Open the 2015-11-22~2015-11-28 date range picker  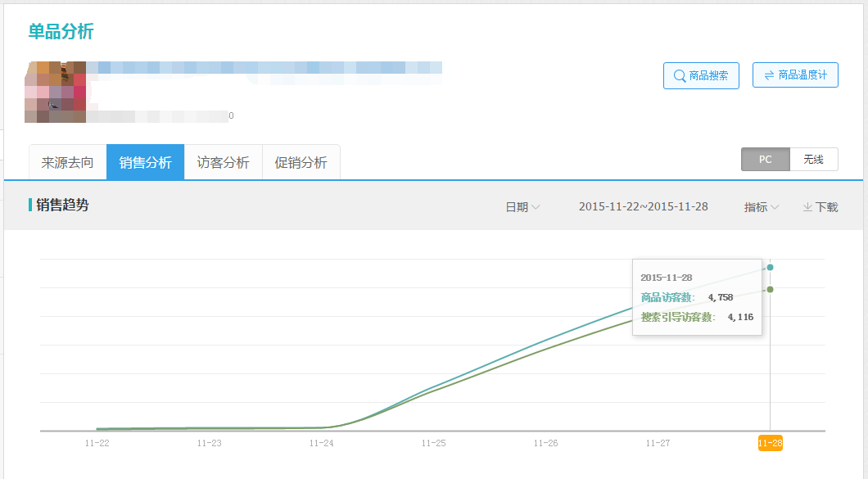click(x=643, y=206)
